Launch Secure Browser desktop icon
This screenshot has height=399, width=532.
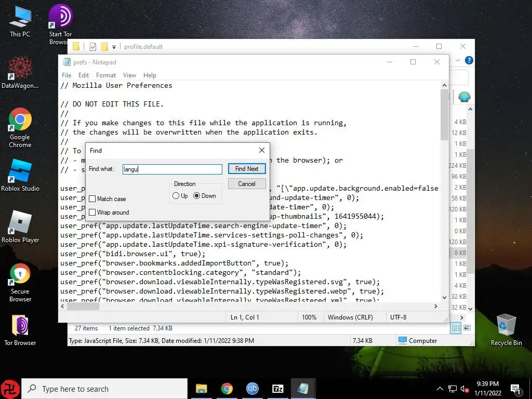tap(20, 282)
